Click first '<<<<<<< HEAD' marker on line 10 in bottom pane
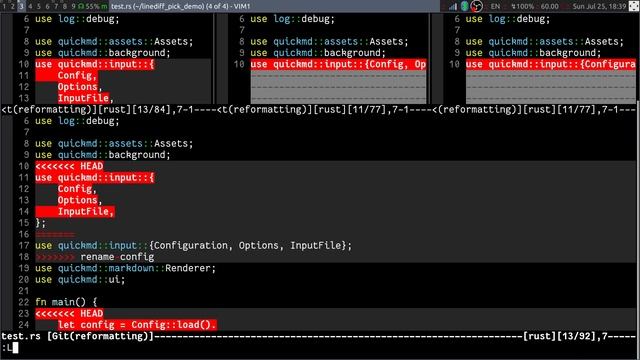Image resolution: width=640 pixels, height=360 pixels. pyautogui.click(x=69, y=166)
